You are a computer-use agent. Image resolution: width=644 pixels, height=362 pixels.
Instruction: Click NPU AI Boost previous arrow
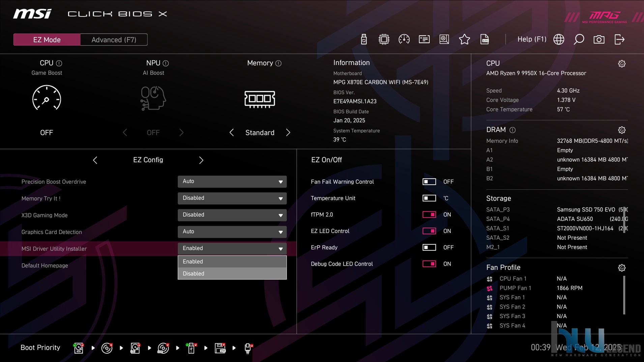pyautogui.click(x=125, y=133)
